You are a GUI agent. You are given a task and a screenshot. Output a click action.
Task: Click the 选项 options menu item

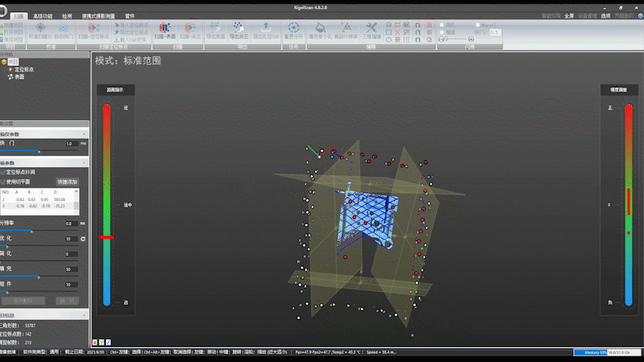(x=606, y=16)
